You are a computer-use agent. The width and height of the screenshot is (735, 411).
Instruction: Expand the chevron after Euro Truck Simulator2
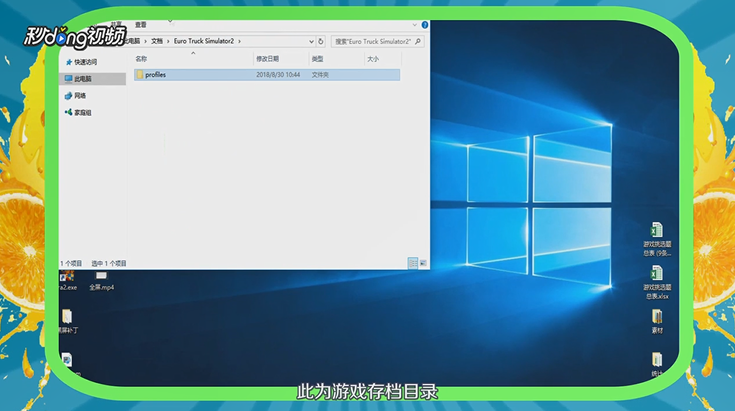240,41
